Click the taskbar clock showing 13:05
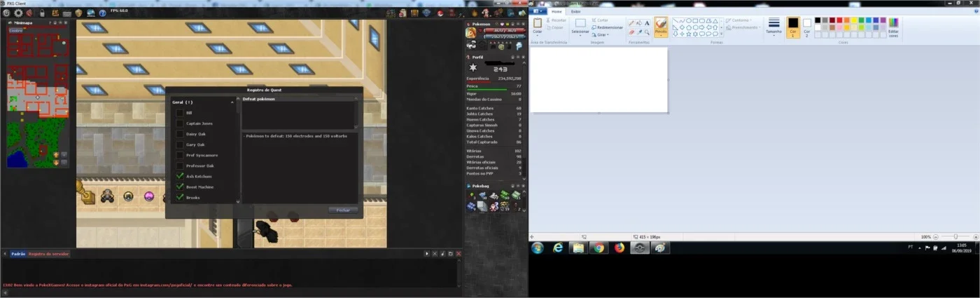 coord(962,248)
